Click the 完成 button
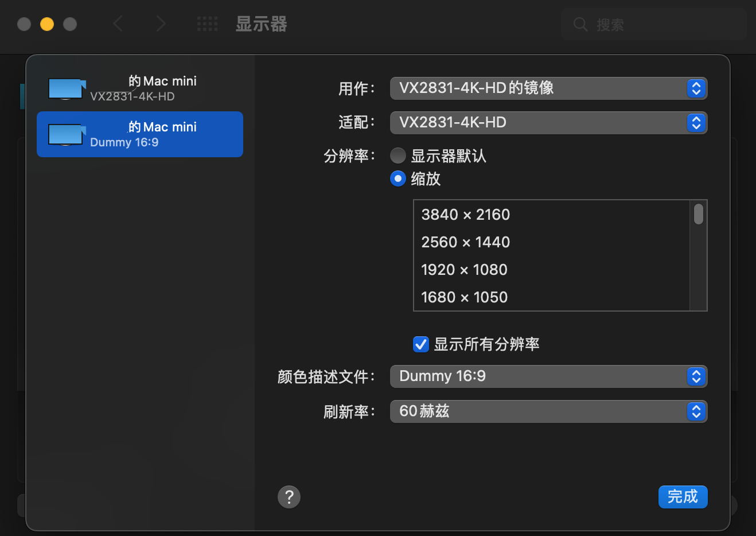 (x=683, y=496)
